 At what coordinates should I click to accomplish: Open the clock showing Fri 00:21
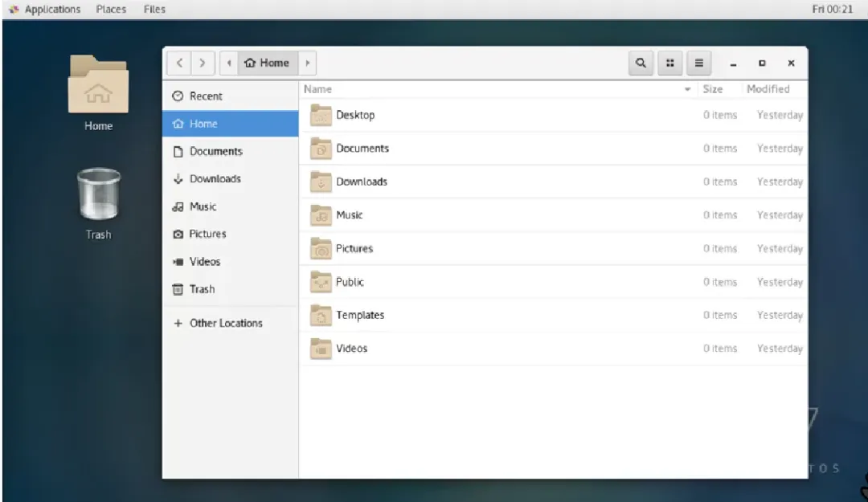point(832,10)
